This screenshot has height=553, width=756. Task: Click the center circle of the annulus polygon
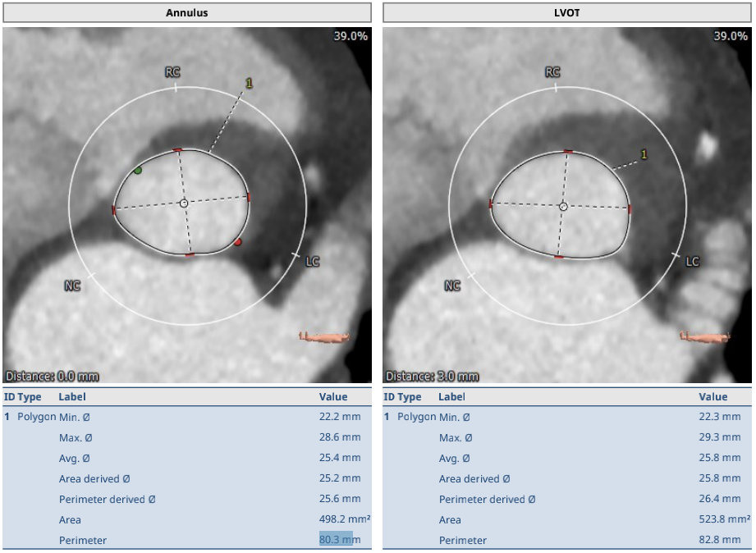pos(184,203)
